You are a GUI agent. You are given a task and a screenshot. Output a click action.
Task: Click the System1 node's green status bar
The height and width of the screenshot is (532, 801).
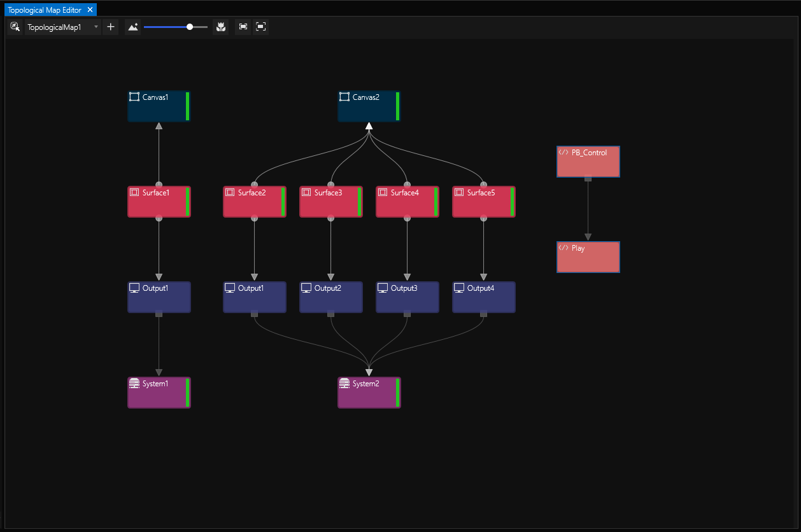tap(187, 393)
